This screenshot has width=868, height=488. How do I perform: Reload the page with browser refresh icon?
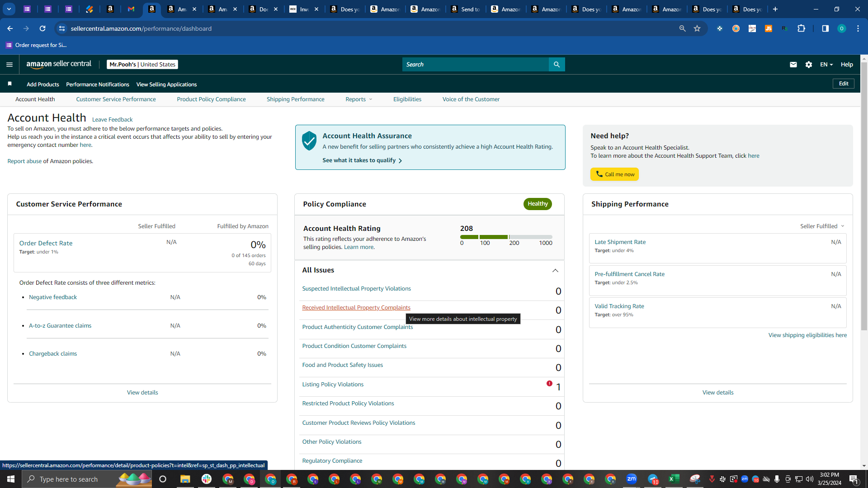coord(42,28)
